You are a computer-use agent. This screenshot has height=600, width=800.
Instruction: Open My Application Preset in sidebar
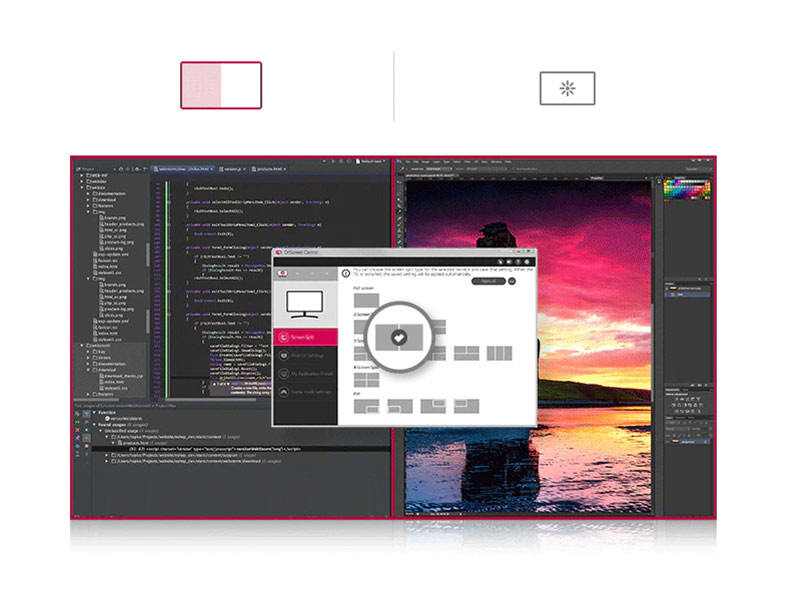[x=306, y=374]
